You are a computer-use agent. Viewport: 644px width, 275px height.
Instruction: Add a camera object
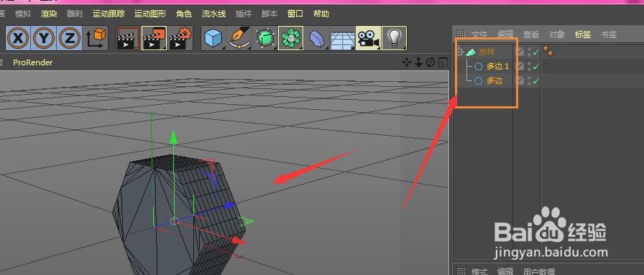(x=368, y=38)
